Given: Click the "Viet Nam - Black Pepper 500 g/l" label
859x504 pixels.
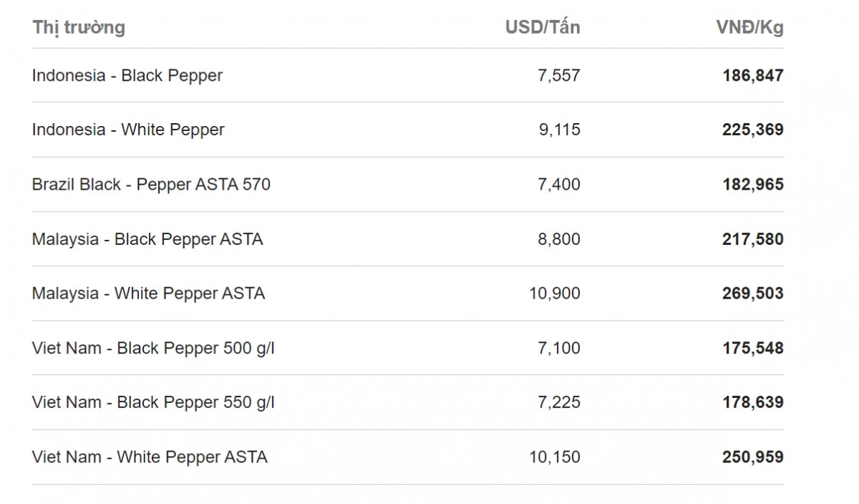Looking at the screenshot, I should pos(153,348).
